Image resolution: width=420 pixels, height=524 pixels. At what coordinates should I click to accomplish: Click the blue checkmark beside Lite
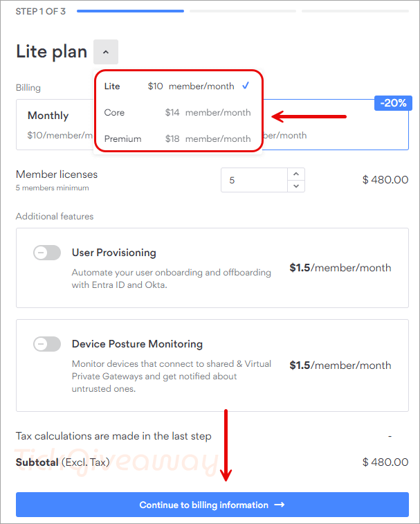click(246, 86)
